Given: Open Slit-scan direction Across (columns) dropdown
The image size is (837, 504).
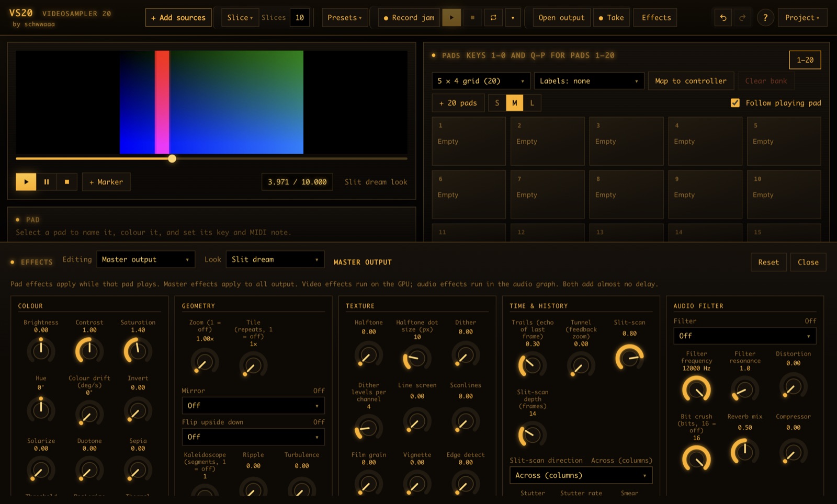Looking at the screenshot, I should pos(581,475).
